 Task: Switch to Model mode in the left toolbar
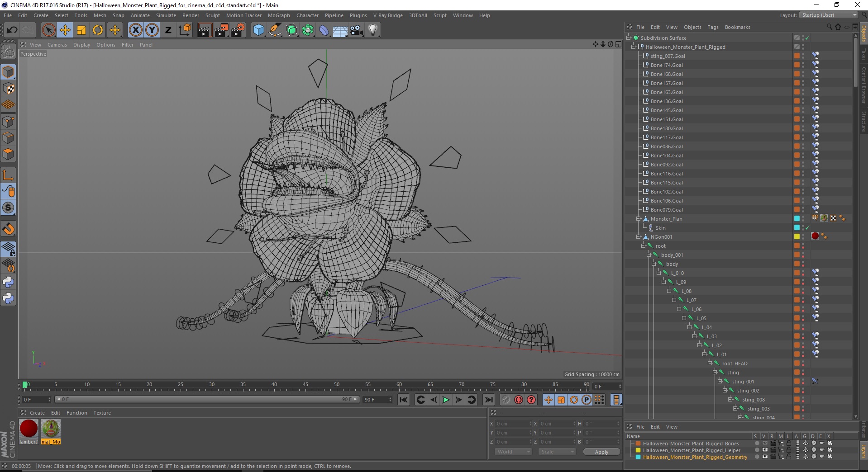point(8,72)
